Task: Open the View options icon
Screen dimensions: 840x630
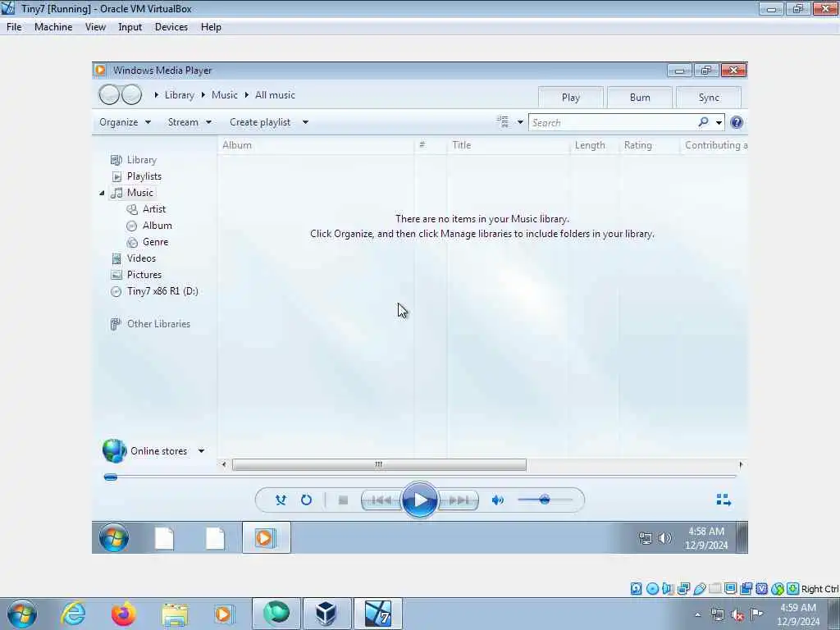Action: tap(503, 122)
